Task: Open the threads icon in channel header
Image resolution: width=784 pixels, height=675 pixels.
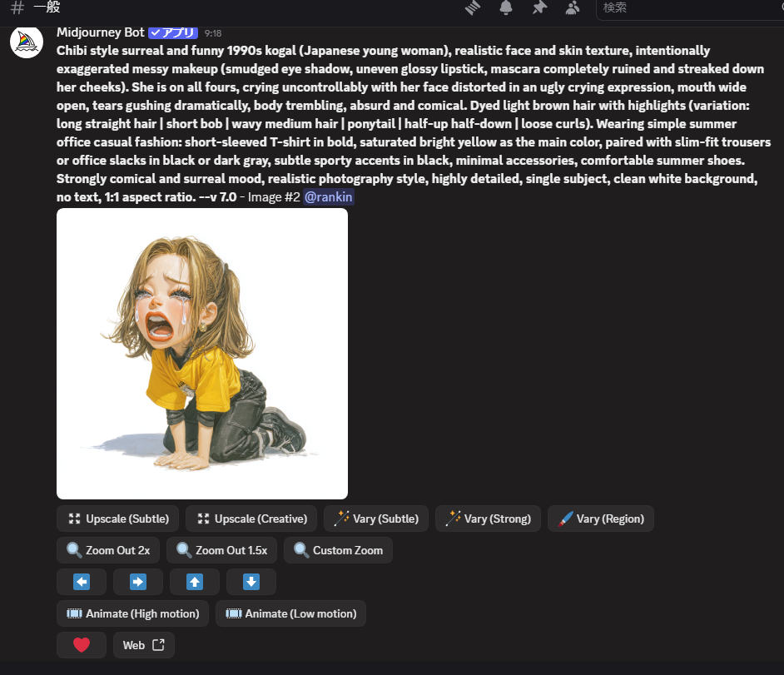Action: tap(473, 7)
